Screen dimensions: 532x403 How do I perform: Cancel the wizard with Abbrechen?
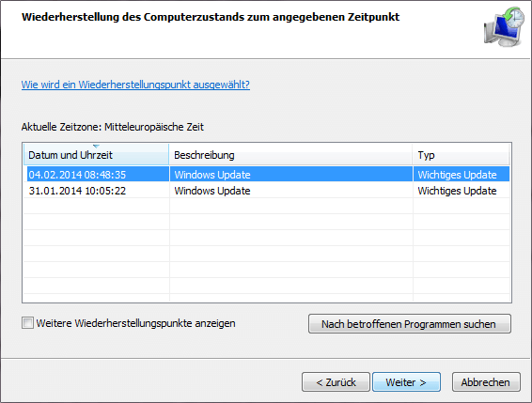click(x=486, y=382)
